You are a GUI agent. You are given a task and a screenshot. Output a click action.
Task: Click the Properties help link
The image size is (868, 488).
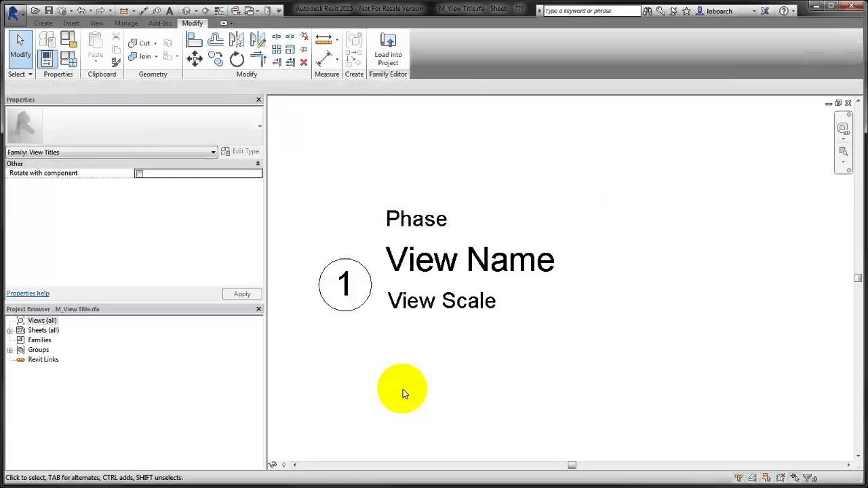(28, 293)
